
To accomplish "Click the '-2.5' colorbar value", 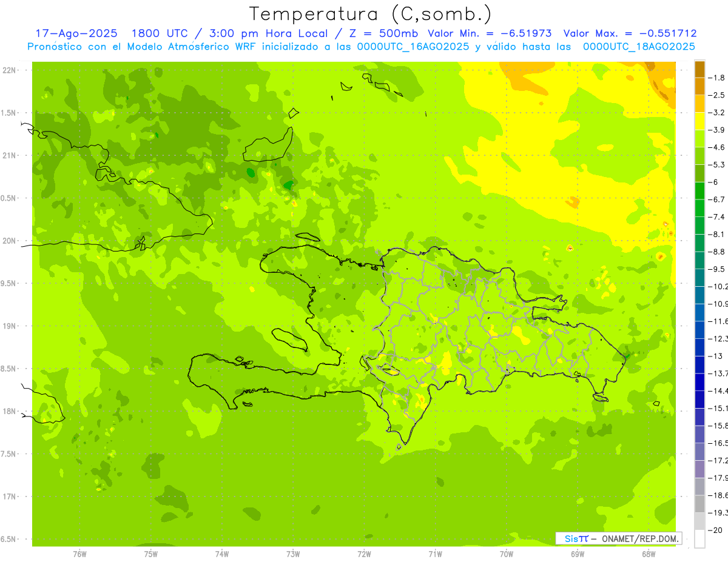I will tap(716, 95).
